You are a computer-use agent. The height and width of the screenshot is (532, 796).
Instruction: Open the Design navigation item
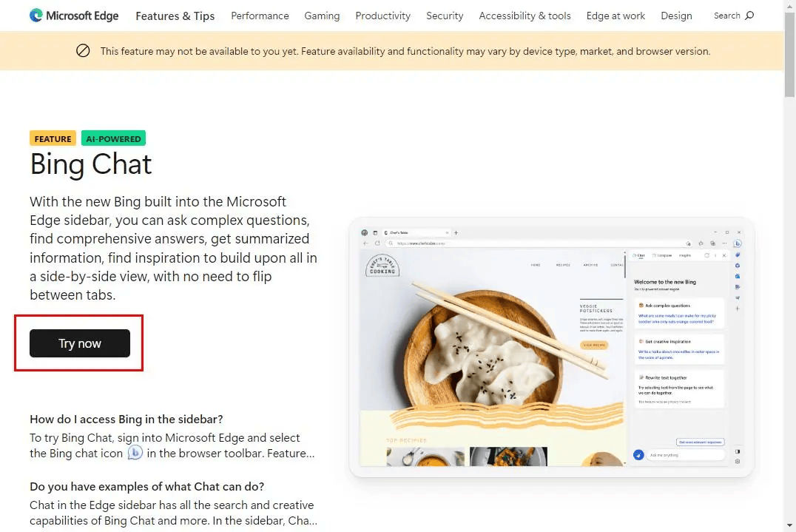[x=676, y=16]
